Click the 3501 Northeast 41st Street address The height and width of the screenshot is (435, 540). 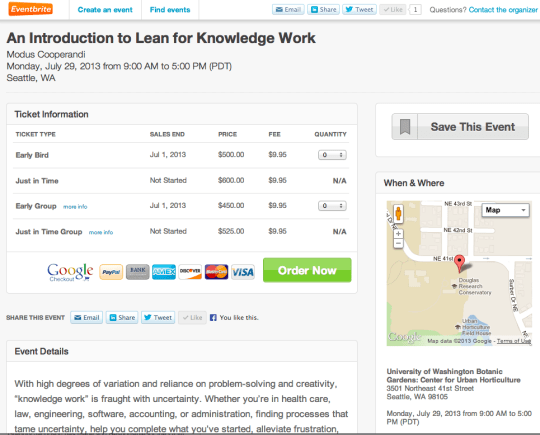click(x=430, y=389)
